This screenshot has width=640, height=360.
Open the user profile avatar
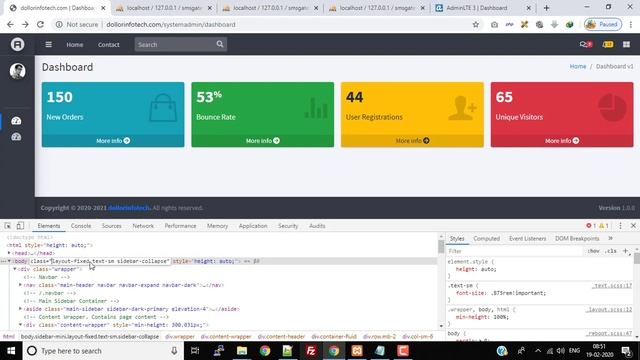(x=18, y=71)
